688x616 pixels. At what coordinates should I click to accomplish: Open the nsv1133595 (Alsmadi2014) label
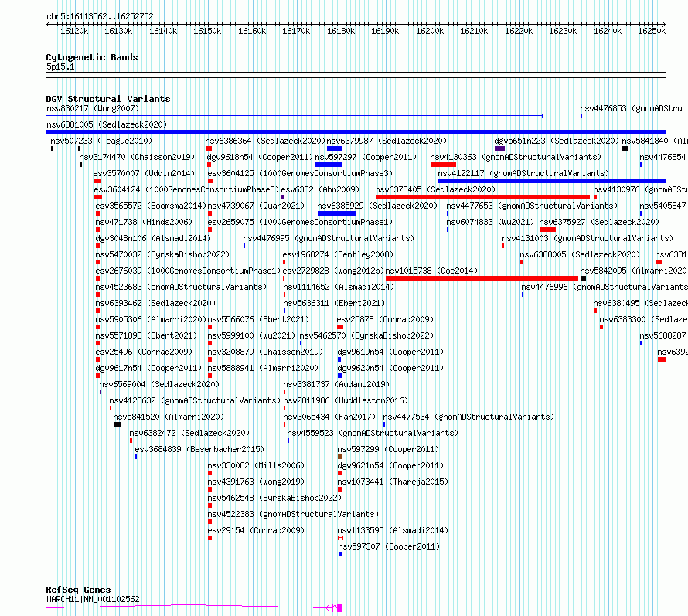click(393, 530)
